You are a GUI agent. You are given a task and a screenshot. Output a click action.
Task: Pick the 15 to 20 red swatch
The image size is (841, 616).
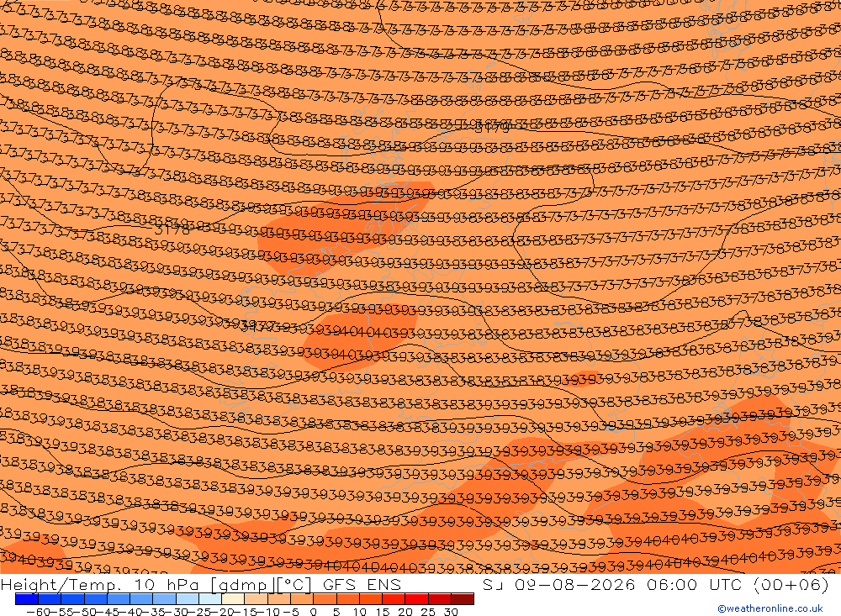click(394, 599)
